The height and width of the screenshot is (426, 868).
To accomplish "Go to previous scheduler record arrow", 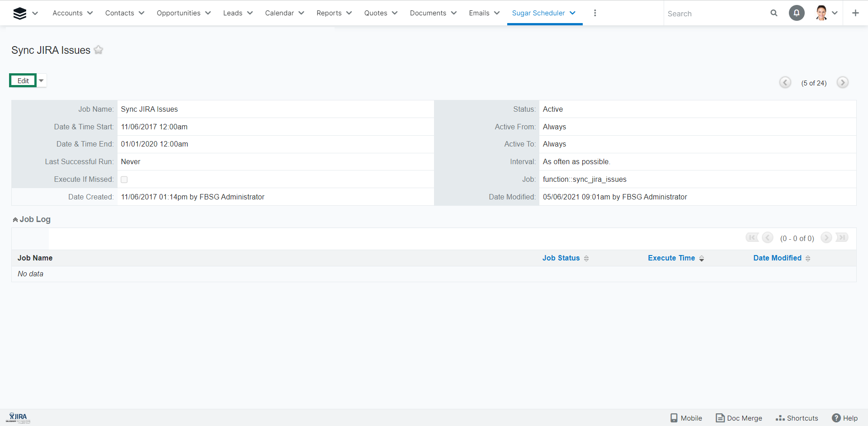I will point(785,83).
